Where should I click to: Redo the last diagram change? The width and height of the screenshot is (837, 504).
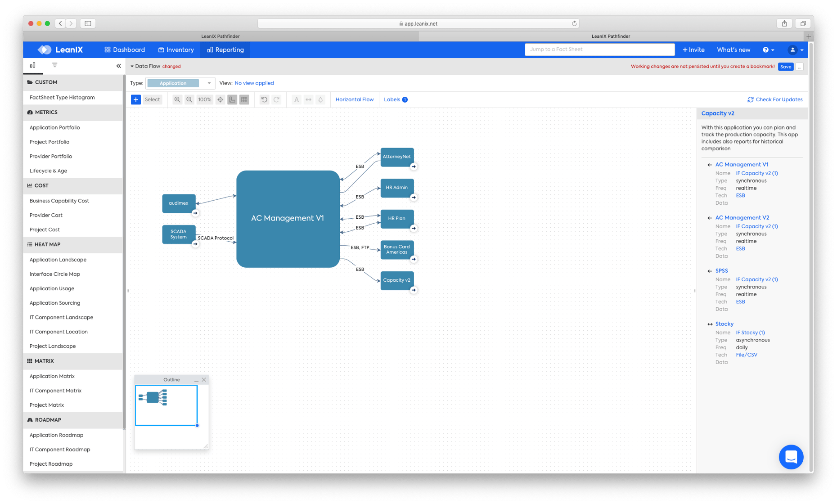276,99
